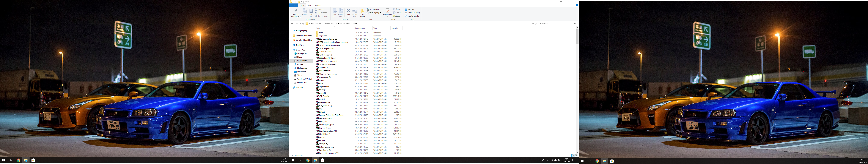Image resolution: width=868 pixels, height=164 pixels.
Task: Select Nettverk in navigation pane
Action: click(298, 87)
